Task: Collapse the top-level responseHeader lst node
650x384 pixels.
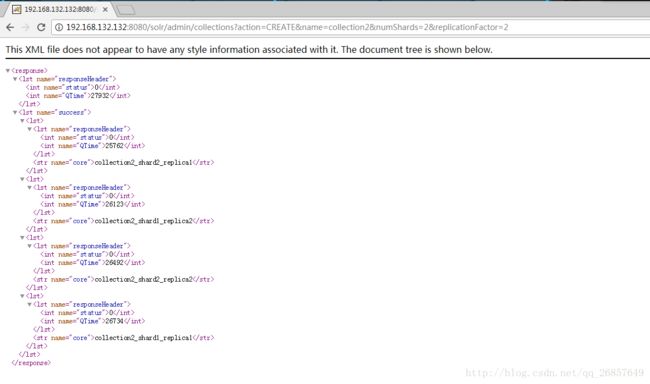Action: point(15,79)
